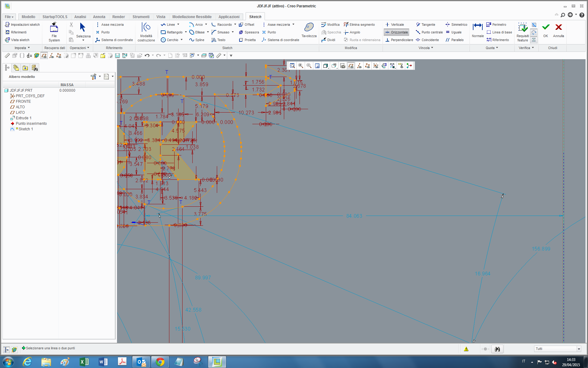Toggle plane display in graphics toolbar
This screenshot has height=368, width=588.
351,66
